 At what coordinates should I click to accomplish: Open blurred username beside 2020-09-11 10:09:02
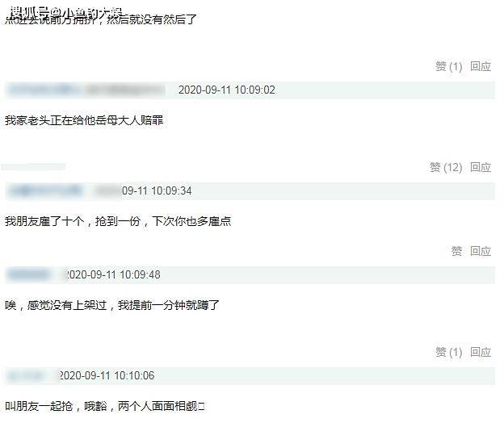[x=86, y=90]
